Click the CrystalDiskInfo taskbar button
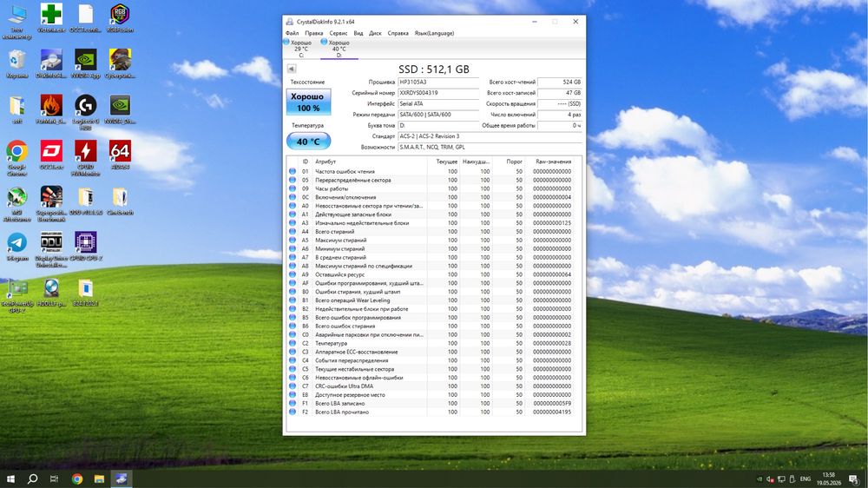The height and width of the screenshot is (488, 868). pos(122,478)
